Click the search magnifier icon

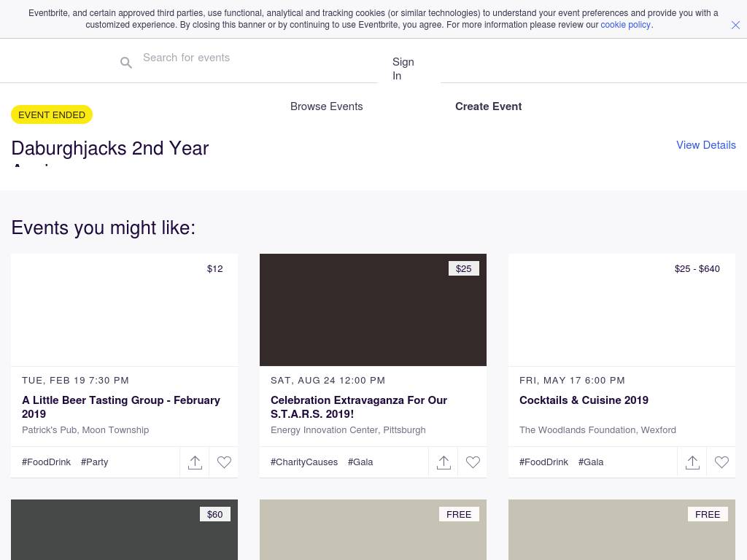(x=126, y=63)
